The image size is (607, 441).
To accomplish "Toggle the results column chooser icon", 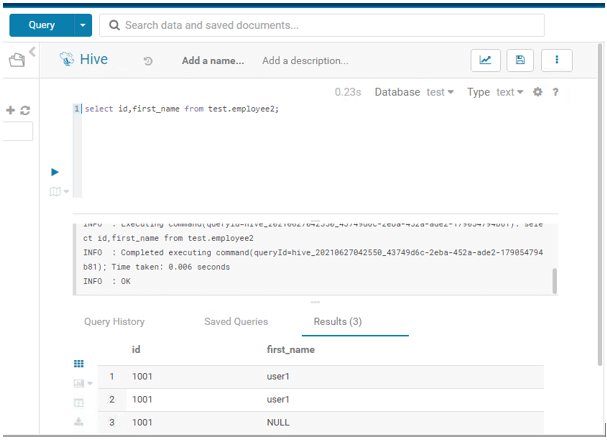I will (x=79, y=402).
